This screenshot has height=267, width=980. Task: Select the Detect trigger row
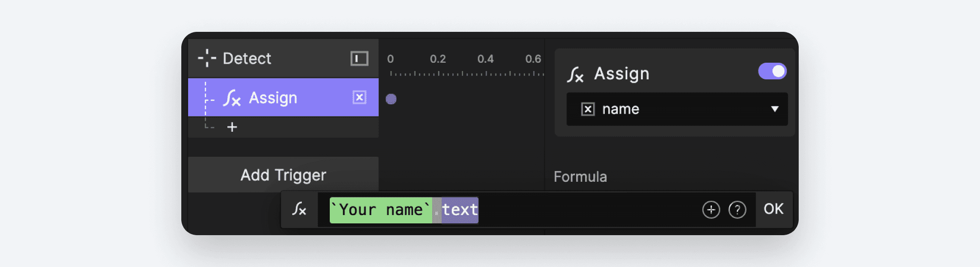(x=283, y=58)
